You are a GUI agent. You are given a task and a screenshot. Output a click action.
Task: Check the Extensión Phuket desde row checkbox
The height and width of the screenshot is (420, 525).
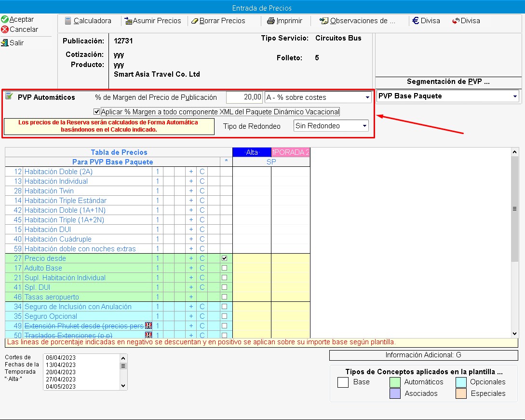click(224, 325)
